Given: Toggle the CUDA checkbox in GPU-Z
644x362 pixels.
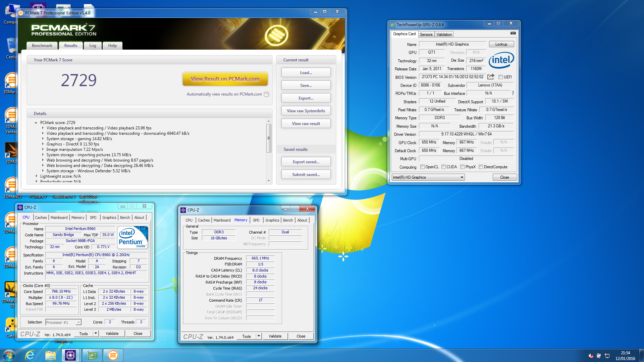Looking at the screenshot, I should 443,167.
